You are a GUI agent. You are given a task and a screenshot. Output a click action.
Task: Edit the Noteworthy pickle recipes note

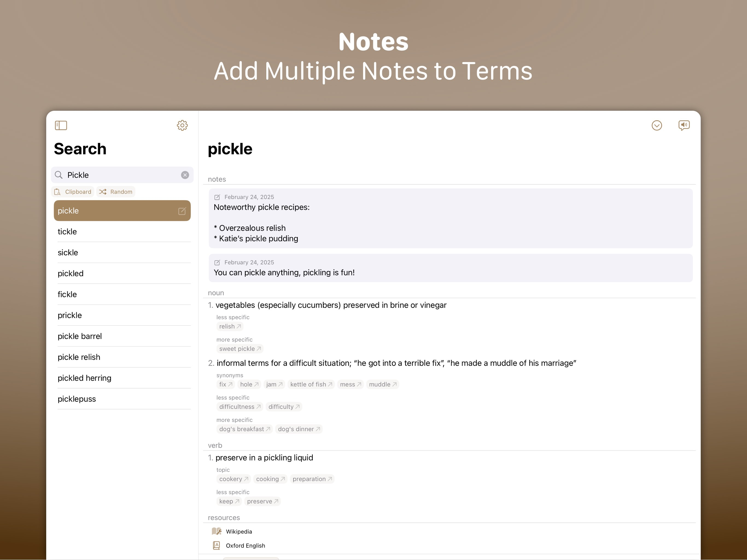(217, 197)
